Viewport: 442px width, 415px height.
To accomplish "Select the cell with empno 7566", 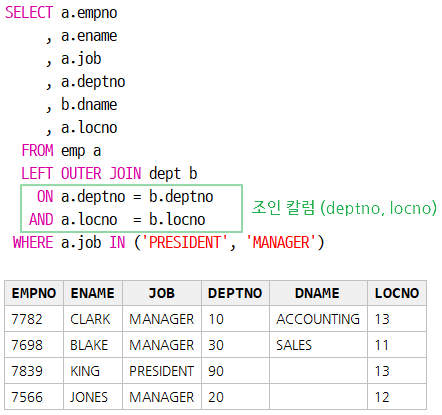I will pos(34,397).
